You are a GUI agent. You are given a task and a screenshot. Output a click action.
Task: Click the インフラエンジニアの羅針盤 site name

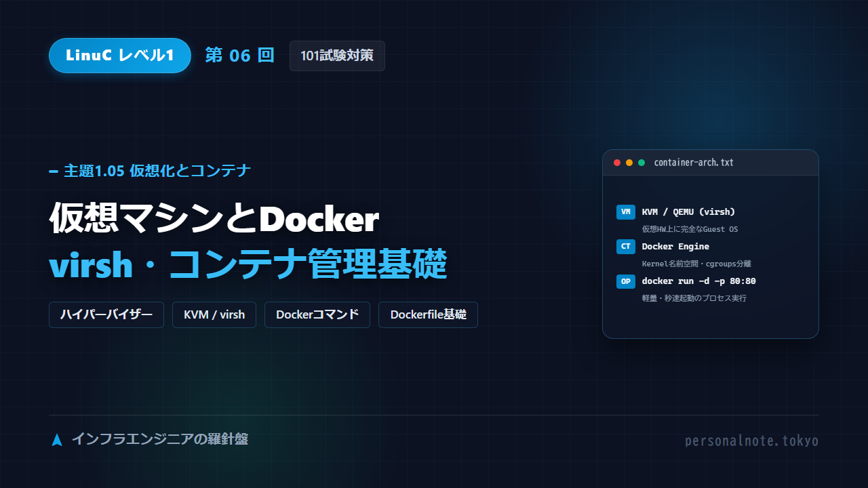(x=160, y=439)
